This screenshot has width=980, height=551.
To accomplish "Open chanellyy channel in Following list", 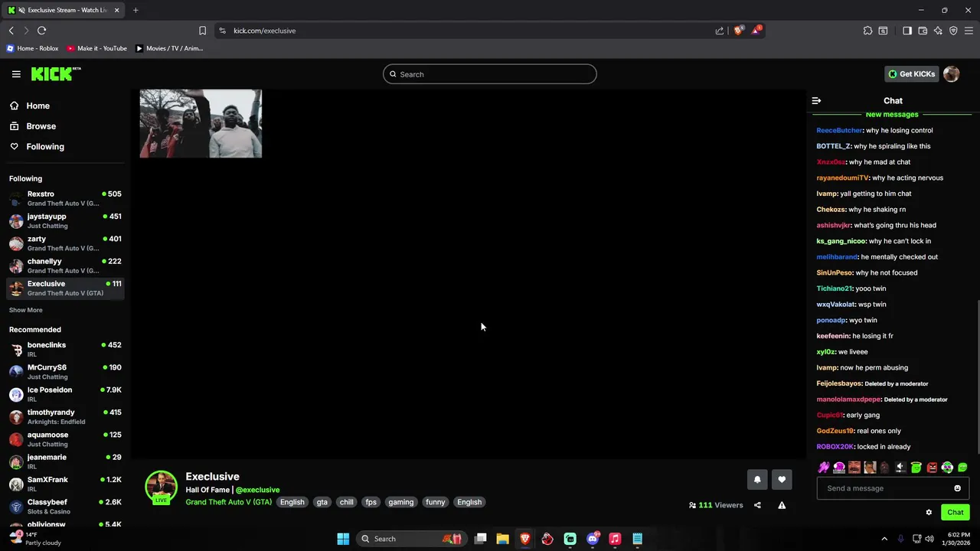I will [65, 266].
